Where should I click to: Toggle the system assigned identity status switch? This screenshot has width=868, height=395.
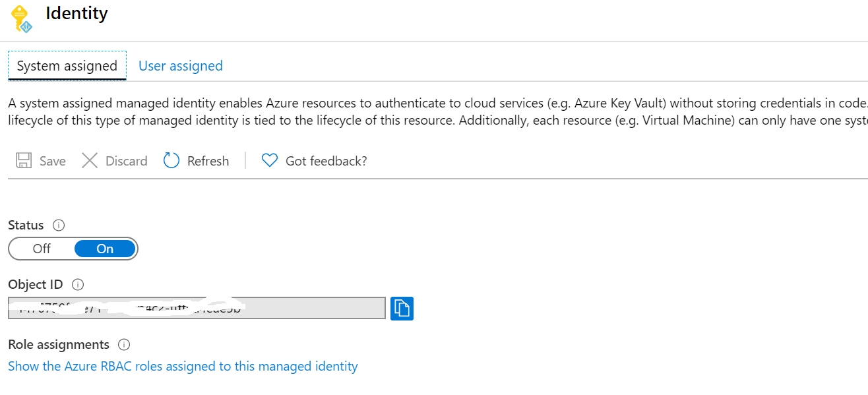click(x=73, y=249)
